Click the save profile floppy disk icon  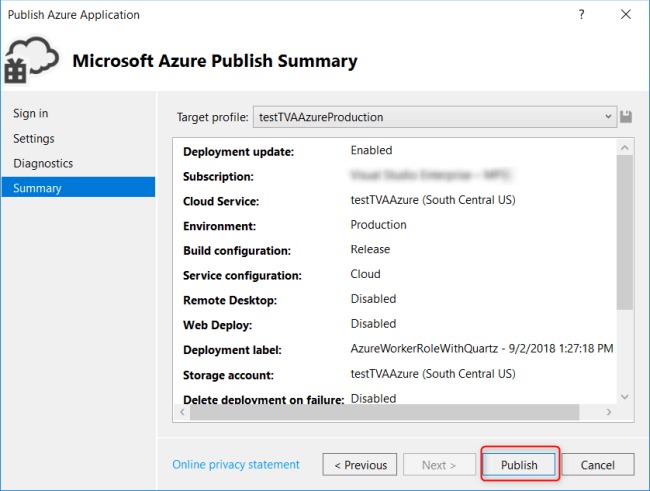626,117
